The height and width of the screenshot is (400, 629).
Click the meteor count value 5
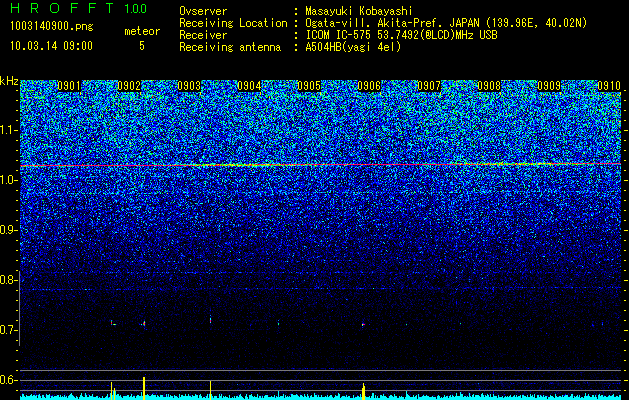pos(142,46)
